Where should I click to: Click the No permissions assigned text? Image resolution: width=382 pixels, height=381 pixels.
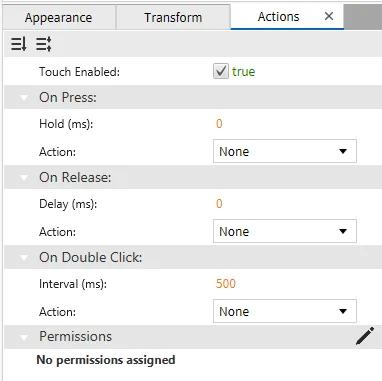[106, 360]
